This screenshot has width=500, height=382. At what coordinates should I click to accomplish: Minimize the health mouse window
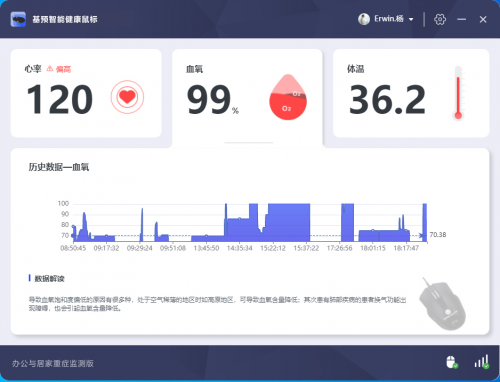pyautogui.click(x=462, y=19)
